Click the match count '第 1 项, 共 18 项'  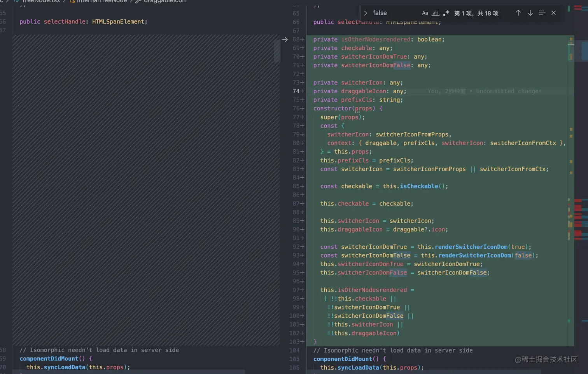(x=476, y=13)
